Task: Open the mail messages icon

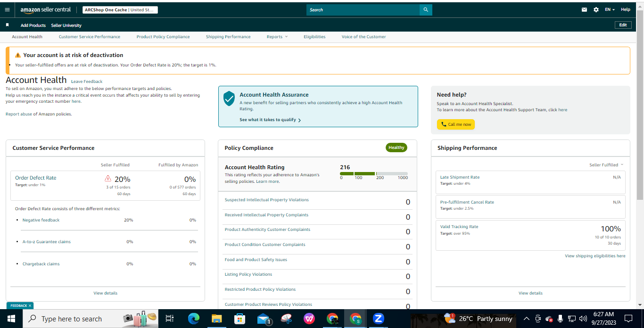Action: click(585, 9)
